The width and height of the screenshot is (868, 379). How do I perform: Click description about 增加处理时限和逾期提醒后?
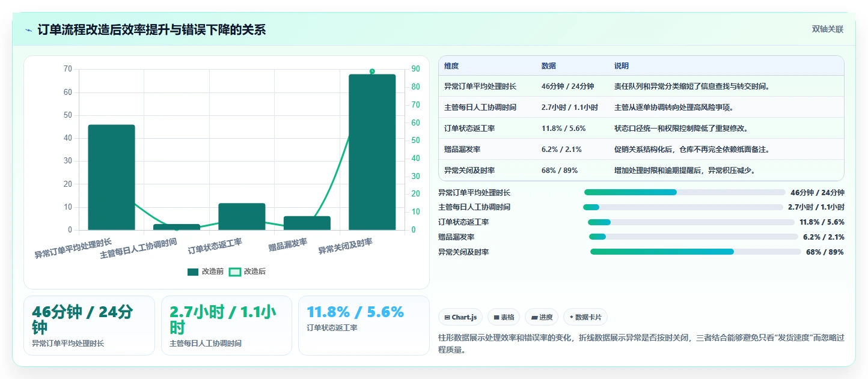tap(685, 171)
